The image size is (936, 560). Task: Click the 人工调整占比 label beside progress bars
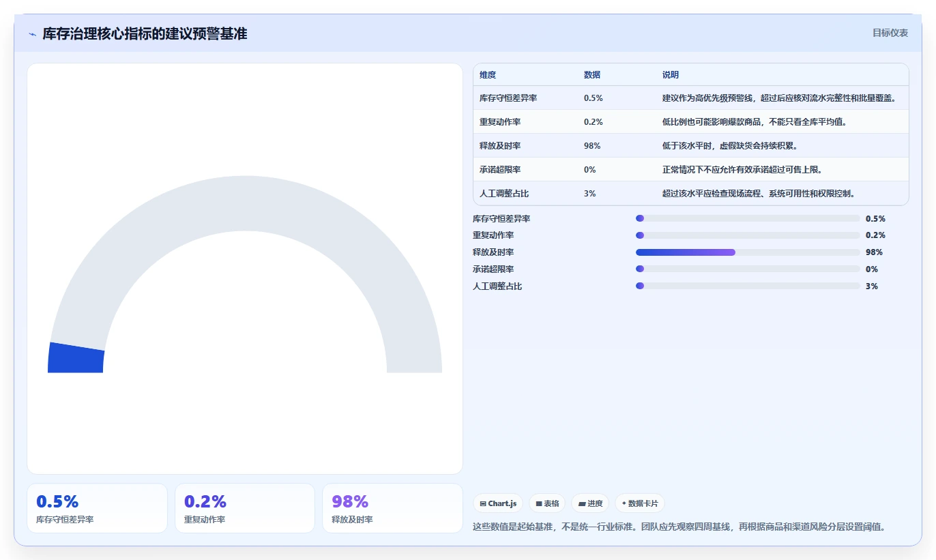[x=497, y=286]
